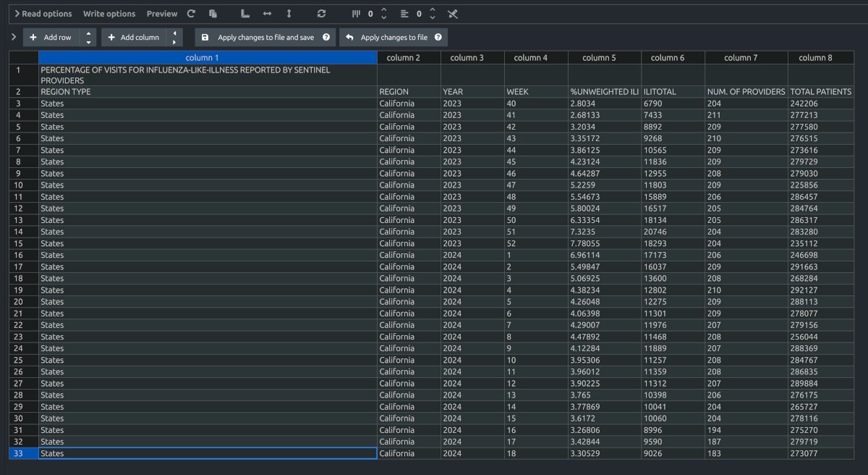Click the crossed-out pin unfix icon
The height and width of the screenshot is (475, 868).
click(x=453, y=14)
